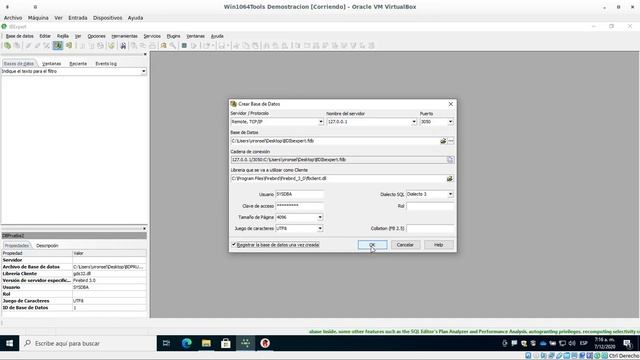Open VirtualBox Máquina menu

point(38,18)
